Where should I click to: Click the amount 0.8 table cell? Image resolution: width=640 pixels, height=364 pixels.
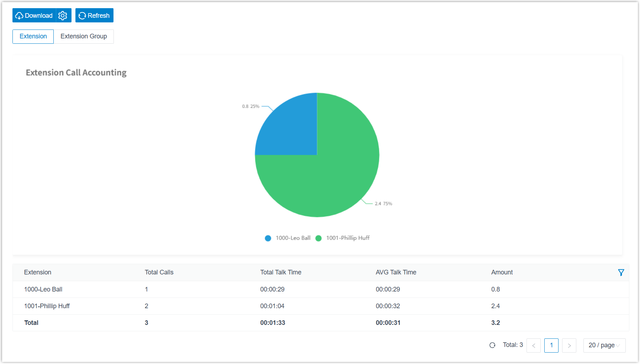coord(496,289)
